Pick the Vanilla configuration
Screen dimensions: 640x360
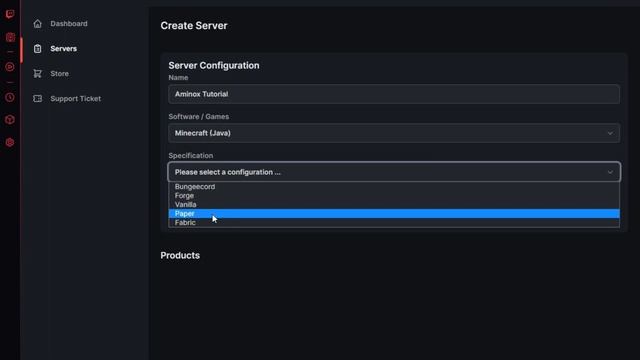click(394, 204)
